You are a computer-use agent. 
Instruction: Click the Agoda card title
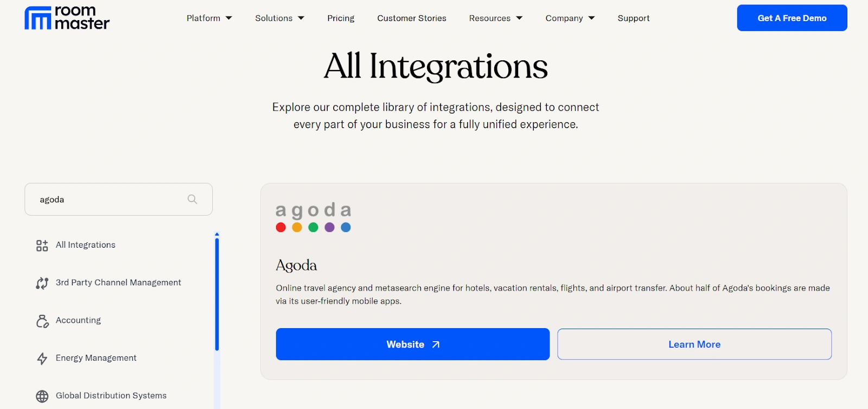[x=296, y=265]
